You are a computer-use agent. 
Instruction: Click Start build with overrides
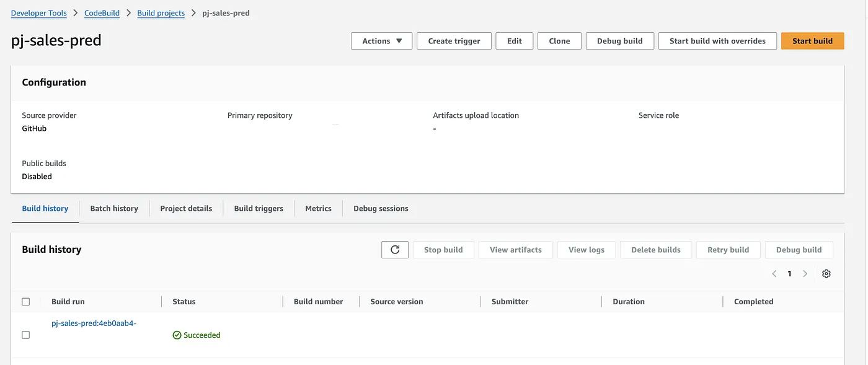pyautogui.click(x=717, y=41)
